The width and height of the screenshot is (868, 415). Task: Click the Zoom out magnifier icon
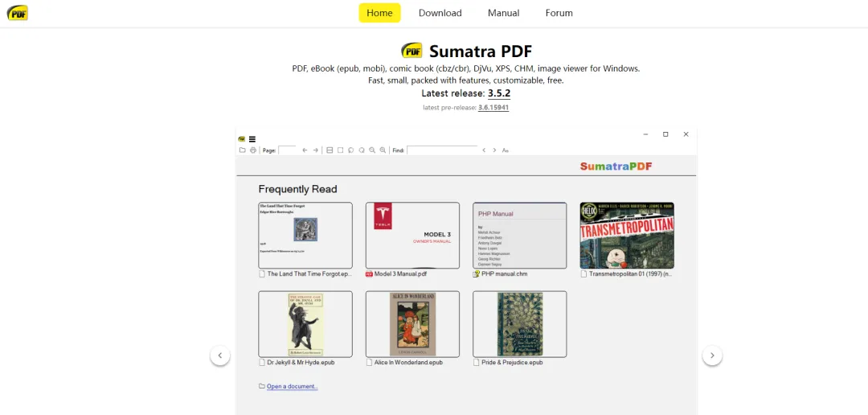coord(372,150)
